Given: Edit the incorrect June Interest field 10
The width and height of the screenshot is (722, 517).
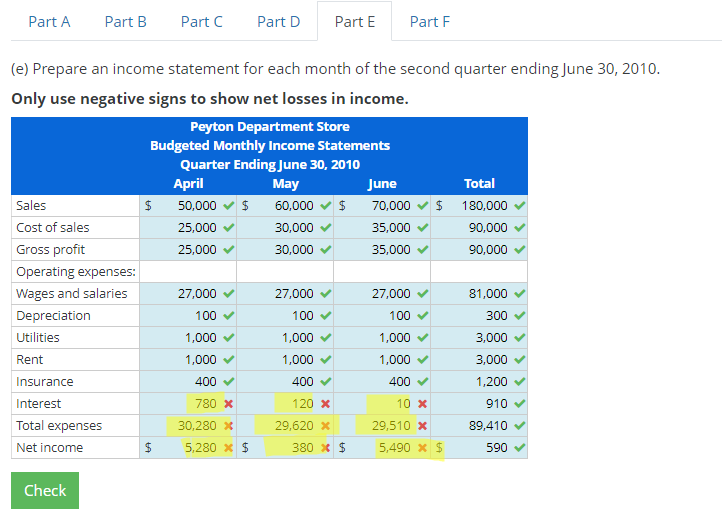Looking at the screenshot, I should [x=382, y=404].
